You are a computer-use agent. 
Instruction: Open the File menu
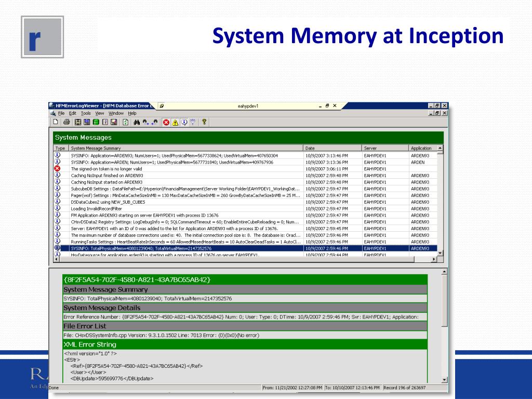pyautogui.click(x=61, y=113)
